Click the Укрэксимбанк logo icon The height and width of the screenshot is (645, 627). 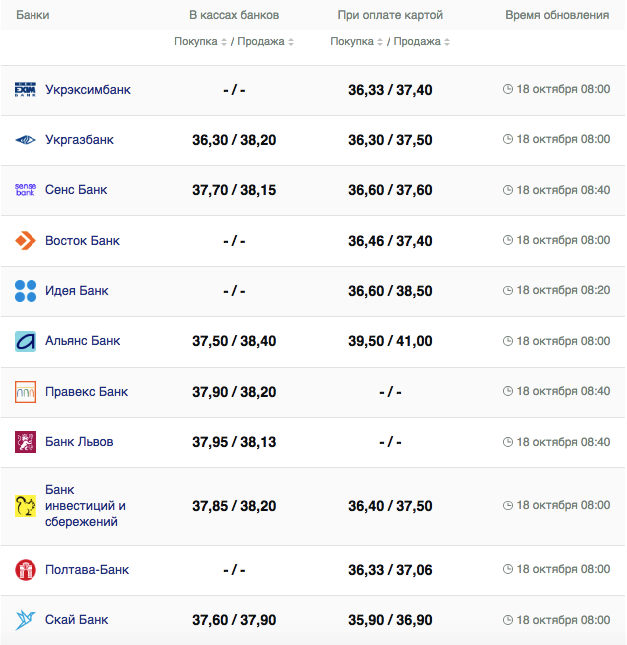coord(25,90)
